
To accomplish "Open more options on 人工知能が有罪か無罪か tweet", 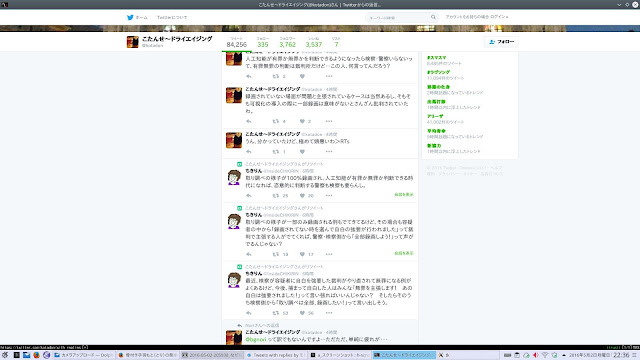I will click(x=329, y=76).
